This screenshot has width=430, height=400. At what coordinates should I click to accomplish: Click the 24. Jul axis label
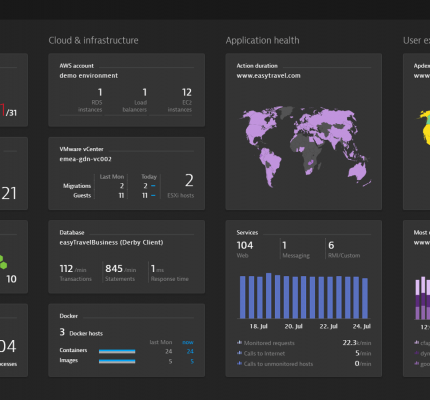[362, 326]
